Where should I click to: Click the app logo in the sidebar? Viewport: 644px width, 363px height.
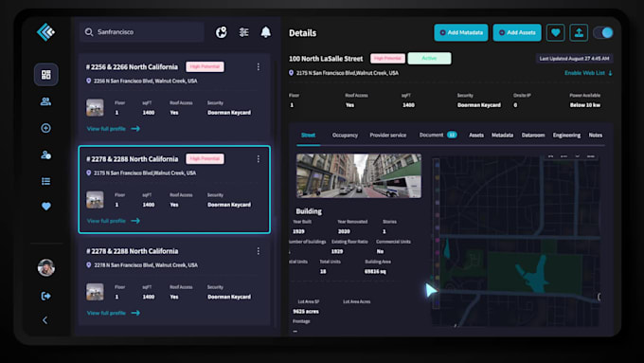45,32
